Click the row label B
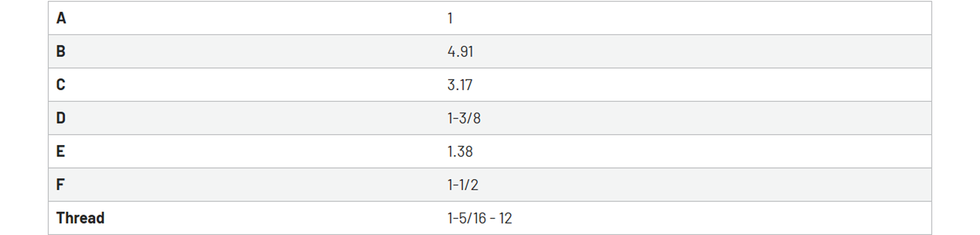The width and height of the screenshot is (980, 235). [61, 51]
